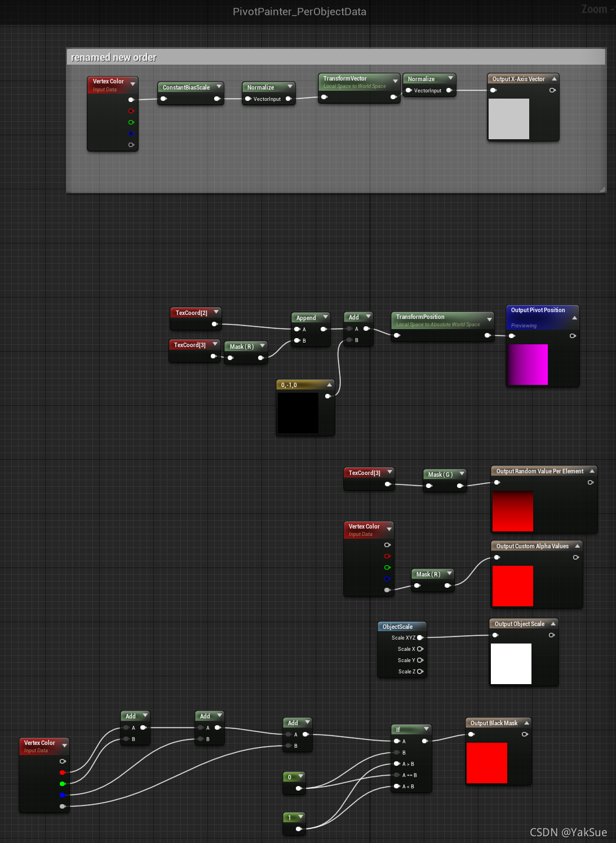This screenshot has width=616, height=843.
Task: Collapse the Output Pivot Position preview
Action: click(x=574, y=318)
